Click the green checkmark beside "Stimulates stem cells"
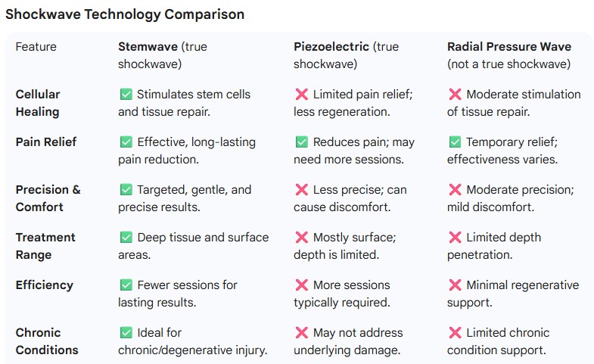594x364 pixels. tap(126, 95)
